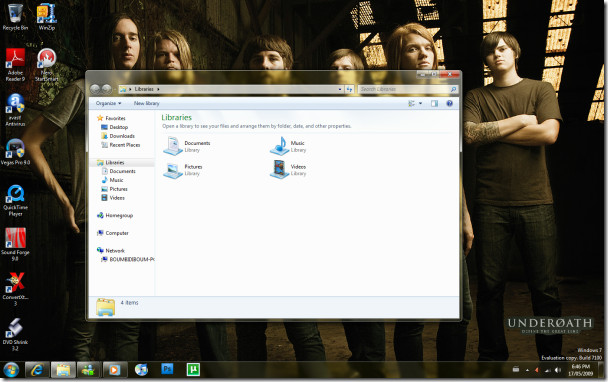Viewport: 608px width, 382px height.
Task: Select the avast! Antivirus desktop shortcut
Action: [15, 110]
